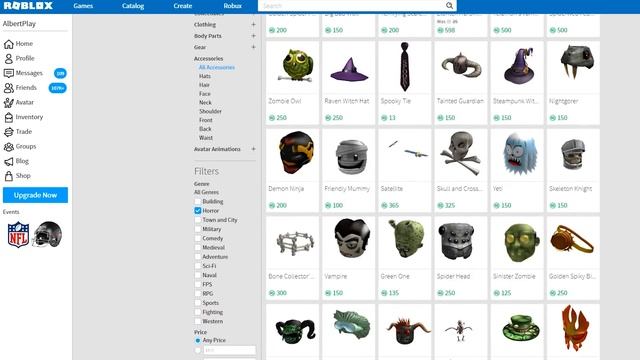Open the Blog megaphone icon
The image size is (640, 360).
pyautogui.click(x=9, y=162)
